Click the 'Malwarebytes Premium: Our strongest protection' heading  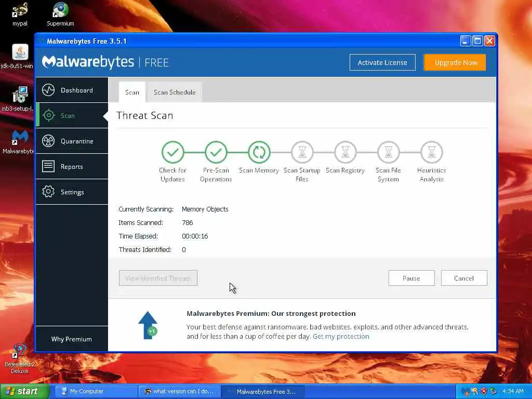pyautogui.click(x=271, y=313)
